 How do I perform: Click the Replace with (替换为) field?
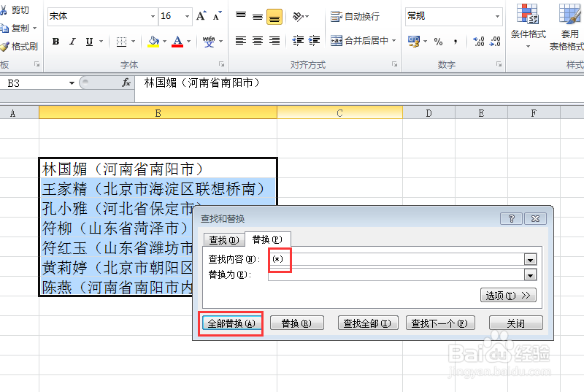click(x=396, y=274)
